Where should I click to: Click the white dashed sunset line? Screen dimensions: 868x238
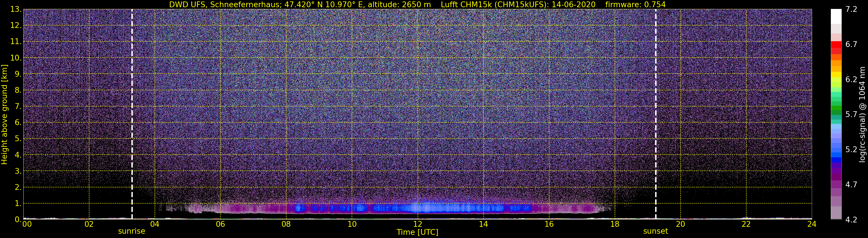click(x=656, y=114)
